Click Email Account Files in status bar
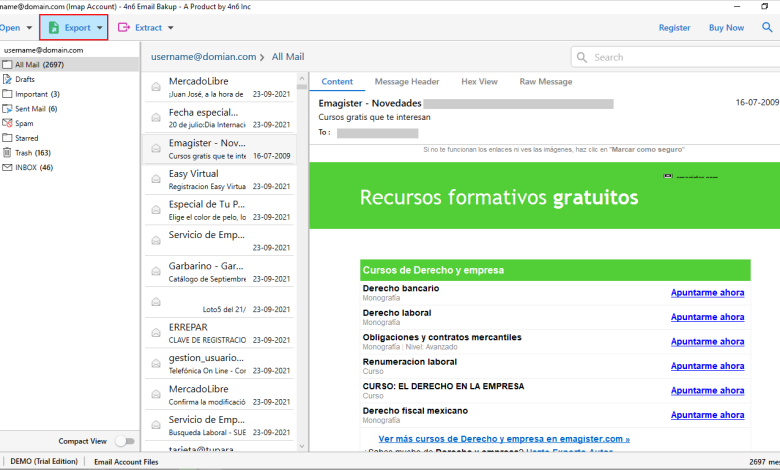This screenshot has width=780, height=470. point(126,462)
